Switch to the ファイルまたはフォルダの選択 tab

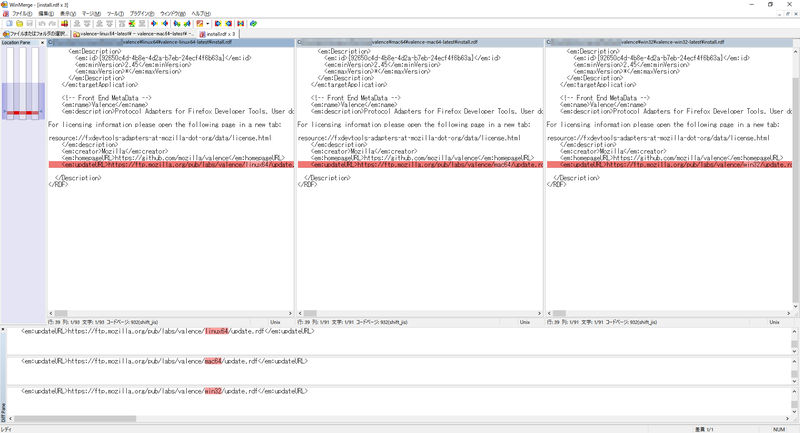35,34
